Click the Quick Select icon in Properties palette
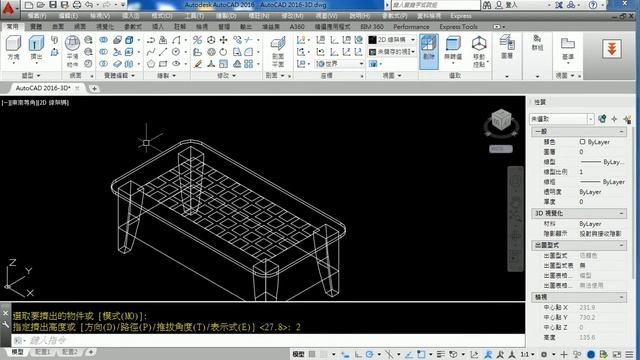The width and height of the screenshot is (640, 360). point(627,119)
